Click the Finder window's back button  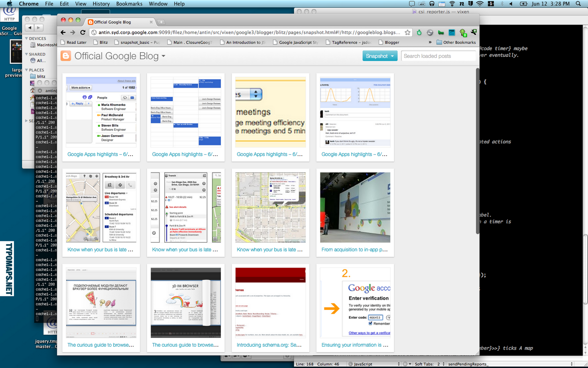pyautogui.click(x=30, y=28)
